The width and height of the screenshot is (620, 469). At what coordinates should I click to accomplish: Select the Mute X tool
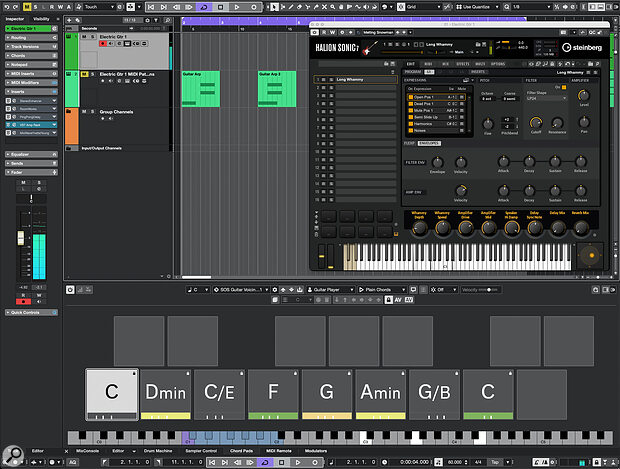coord(324,7)
